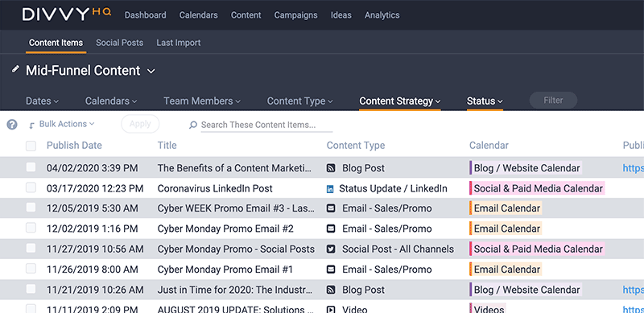
Task: Check the 04/02/2020 3:39 PM row checkbox
Action: pos(31,167)
